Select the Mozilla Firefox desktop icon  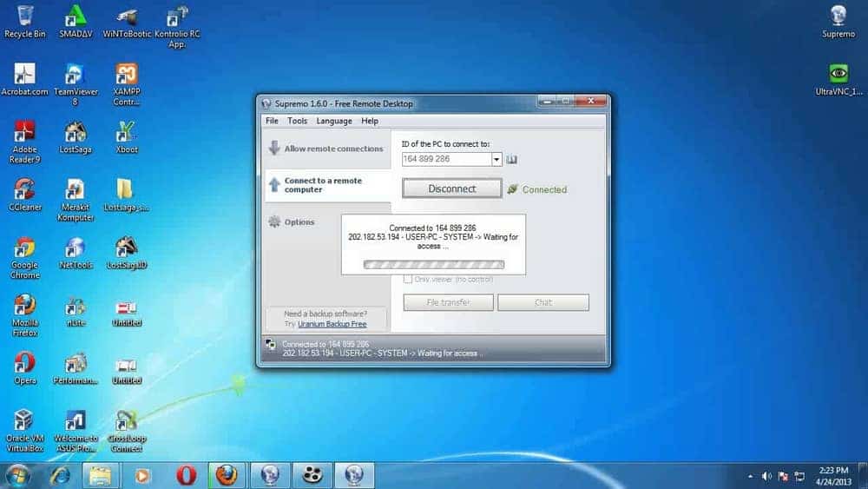point(25,315)
